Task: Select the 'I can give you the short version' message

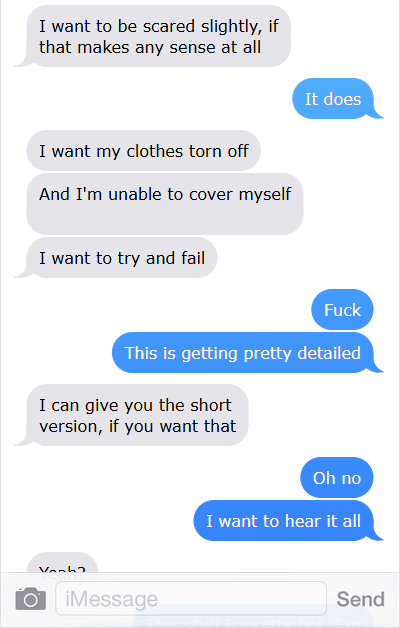Action: tap(137, 415)
